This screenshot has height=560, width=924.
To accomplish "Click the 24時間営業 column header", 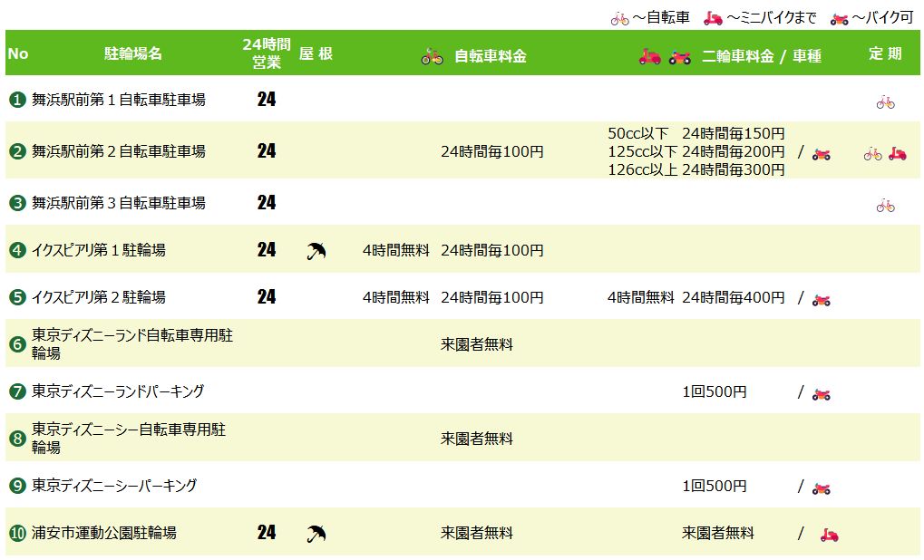I will coord(267,53).
